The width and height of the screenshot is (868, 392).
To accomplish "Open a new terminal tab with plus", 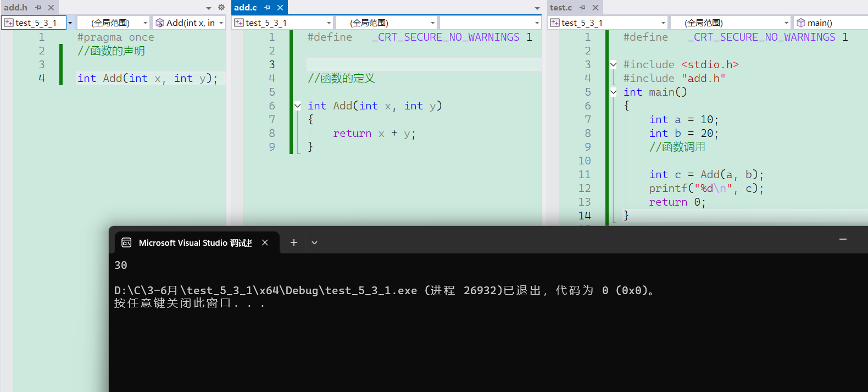I will pos(294,242).
